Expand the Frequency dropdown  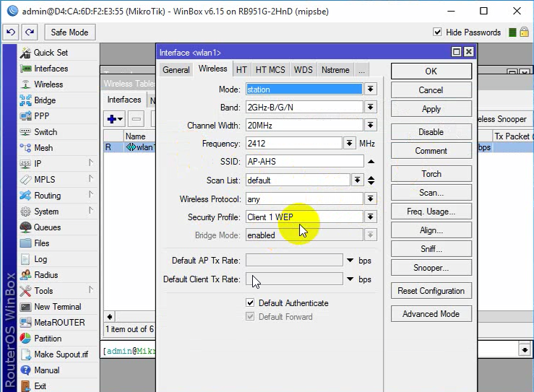(349, 143)
